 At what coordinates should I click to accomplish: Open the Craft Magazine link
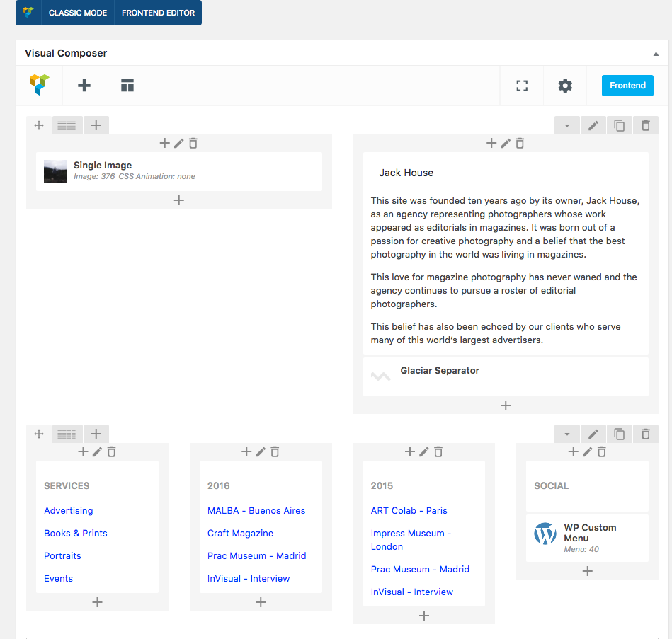(241, 534)
